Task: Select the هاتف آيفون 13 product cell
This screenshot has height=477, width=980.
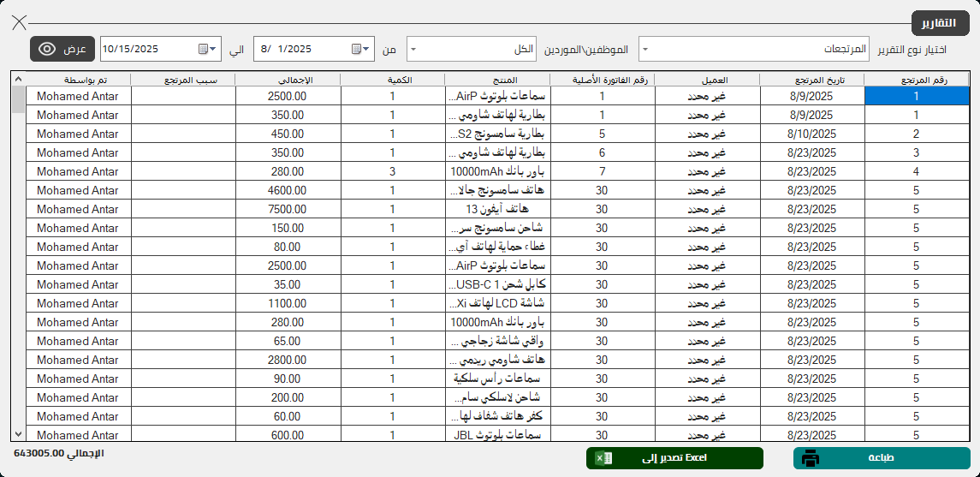Action: (497, 208)
